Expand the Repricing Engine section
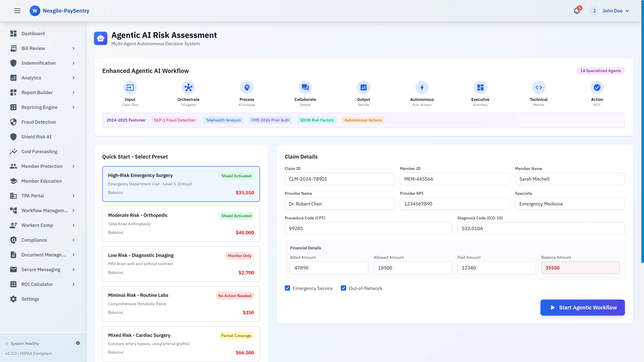 coord(40,107)
